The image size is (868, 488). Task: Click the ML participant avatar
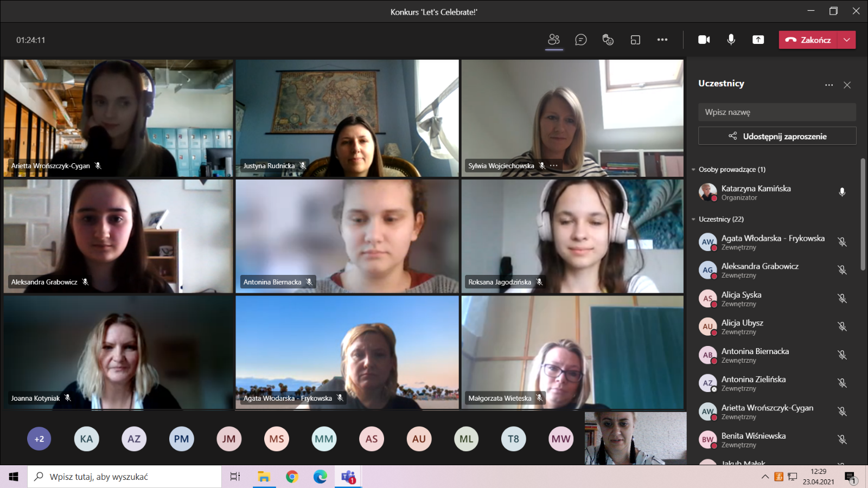point(467,439)
